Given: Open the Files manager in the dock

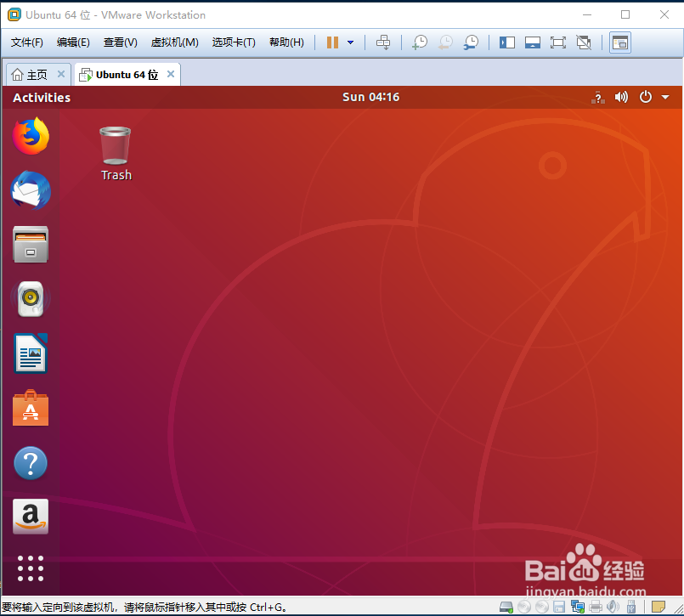Looking at the screenshot, I should [x=31, y=245].
